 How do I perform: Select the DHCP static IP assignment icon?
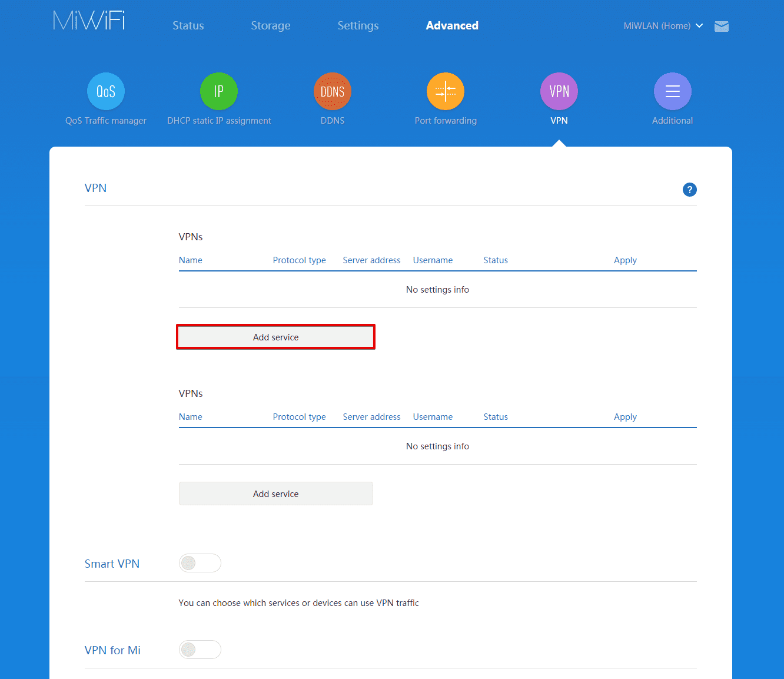(x=218, y=91)
